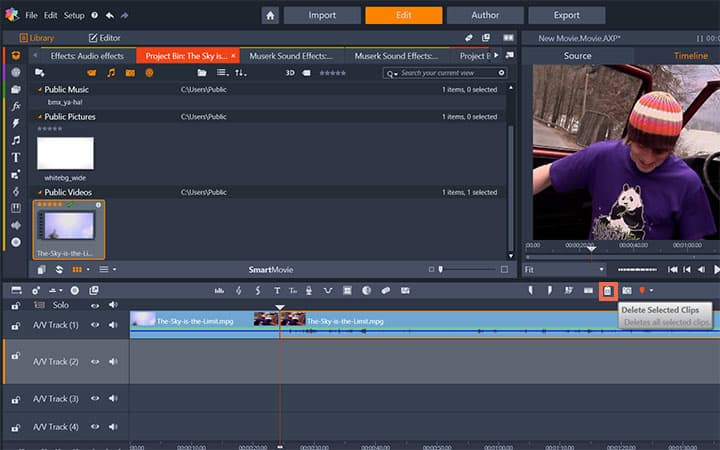This screenshot has height=450, width=720.
Task: Open the Fit zoom dropdown
Action: (564, 270)
